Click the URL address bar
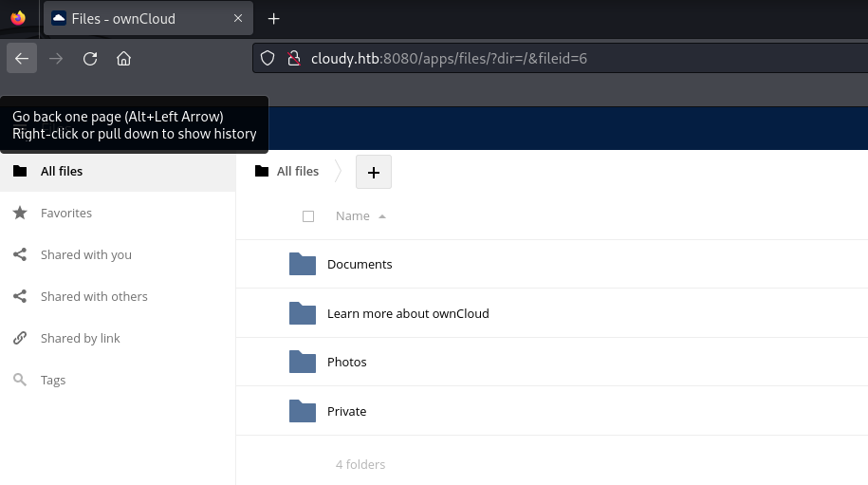 pyautogui.click(x=569, y=59)
